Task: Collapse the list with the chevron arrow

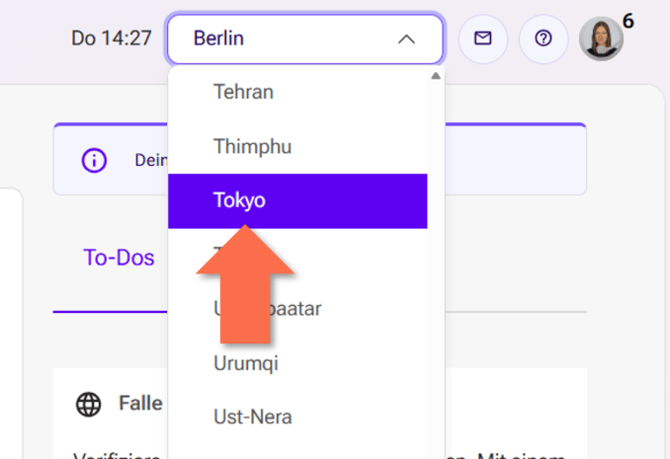Action: coord(406,39)
